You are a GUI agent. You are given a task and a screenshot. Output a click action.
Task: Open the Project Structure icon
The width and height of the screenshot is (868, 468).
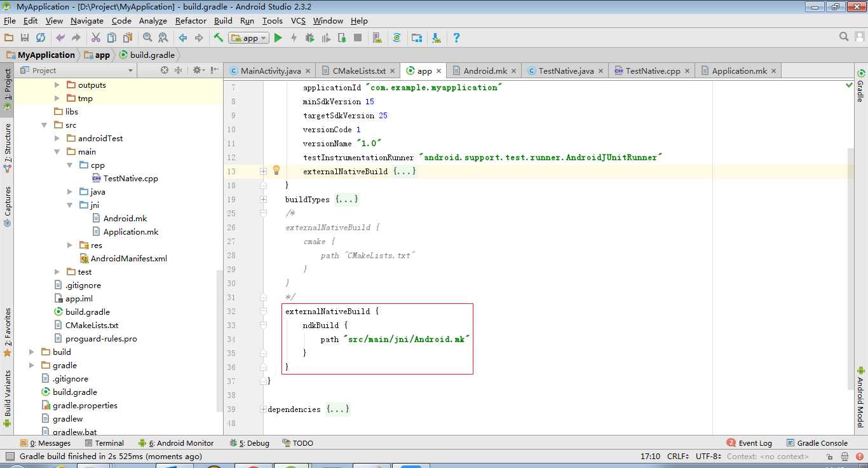(417, 38)
